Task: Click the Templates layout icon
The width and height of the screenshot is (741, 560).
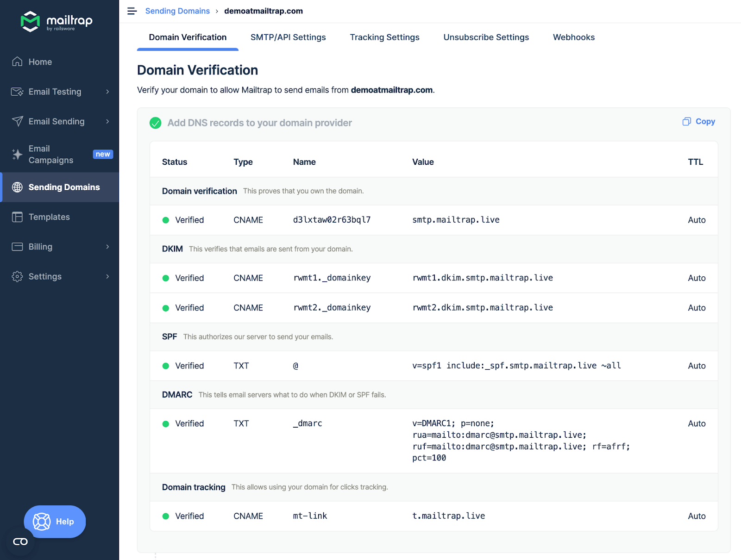Action: [x=17, y=217]
